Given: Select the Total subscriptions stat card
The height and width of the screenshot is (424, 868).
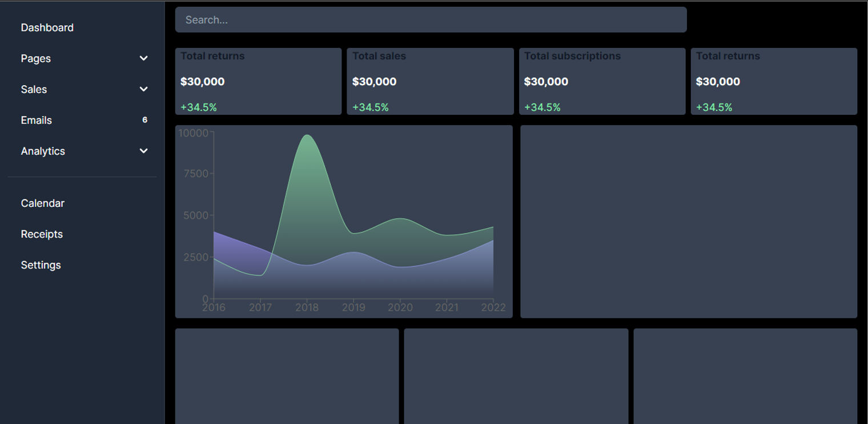Looking at the screenshot, I should [602, 81].
